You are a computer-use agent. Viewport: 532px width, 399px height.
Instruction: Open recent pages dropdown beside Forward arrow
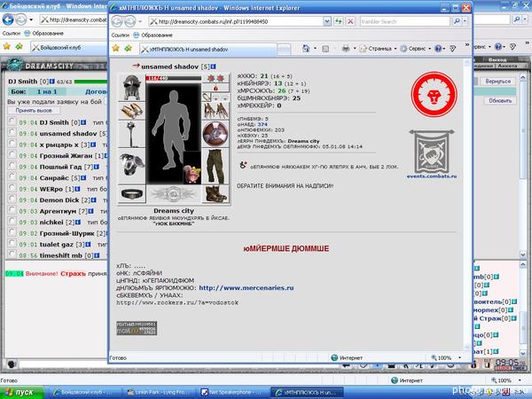pos(140,21)
